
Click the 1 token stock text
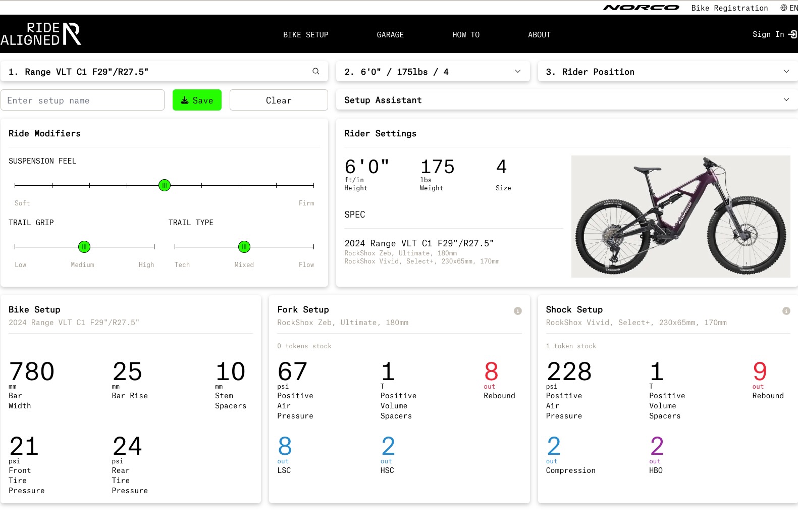[x=571, y=346]
